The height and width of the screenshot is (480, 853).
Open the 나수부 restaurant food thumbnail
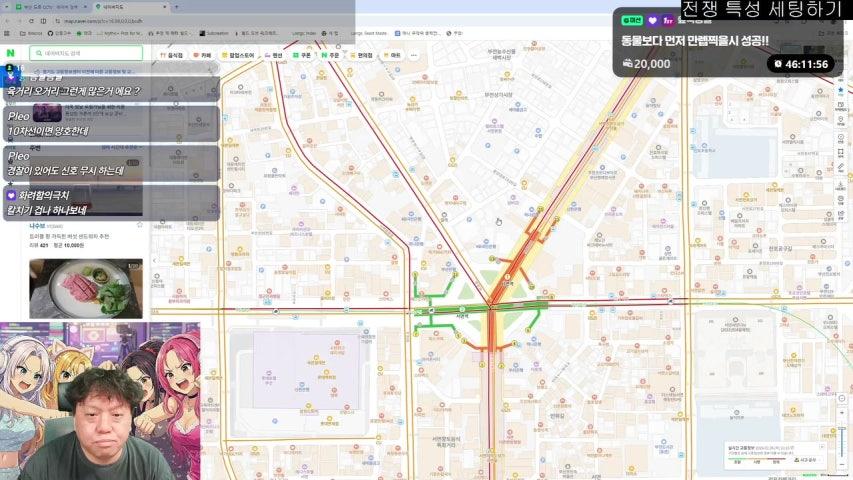85,288
